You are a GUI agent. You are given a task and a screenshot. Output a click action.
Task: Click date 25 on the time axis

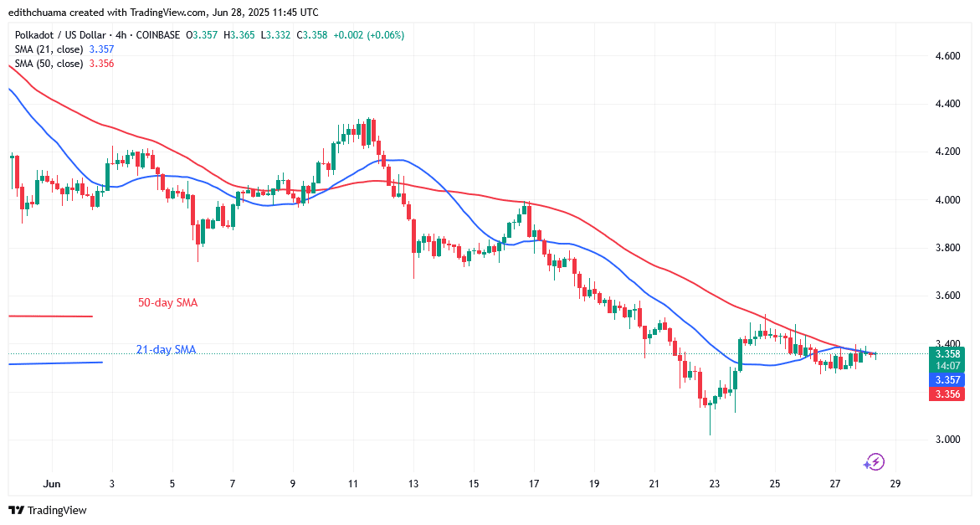[x=774, y=484]
